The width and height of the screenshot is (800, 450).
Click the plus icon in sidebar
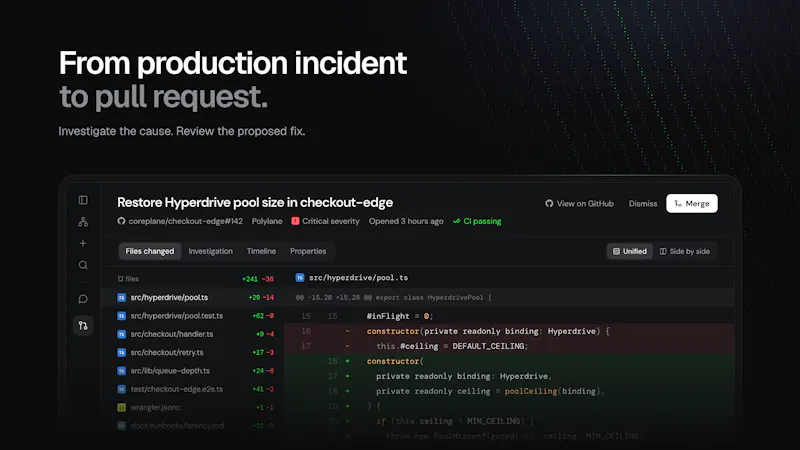pyautogui.click(x=83, y=243)
